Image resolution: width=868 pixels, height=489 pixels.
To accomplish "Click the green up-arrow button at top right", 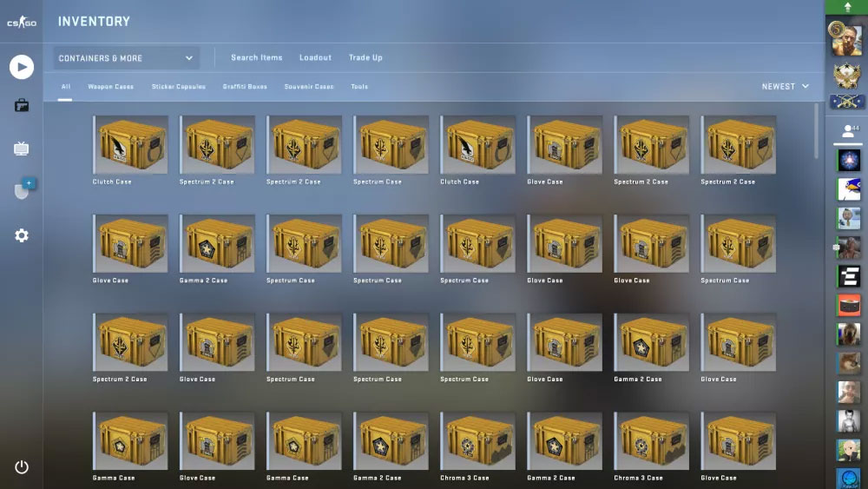I will (x=847, y=7).
